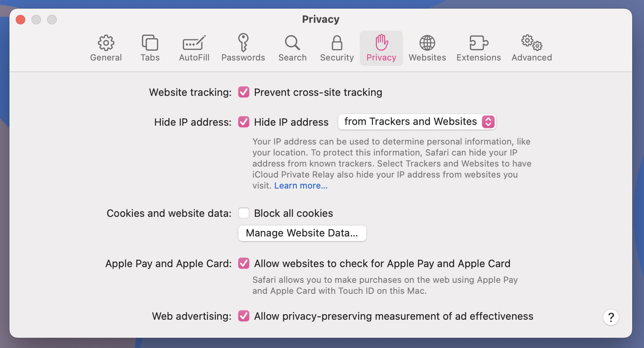Close the Privacy window with the red button
Screen dimensions: 644x348
tap(20, 20)
